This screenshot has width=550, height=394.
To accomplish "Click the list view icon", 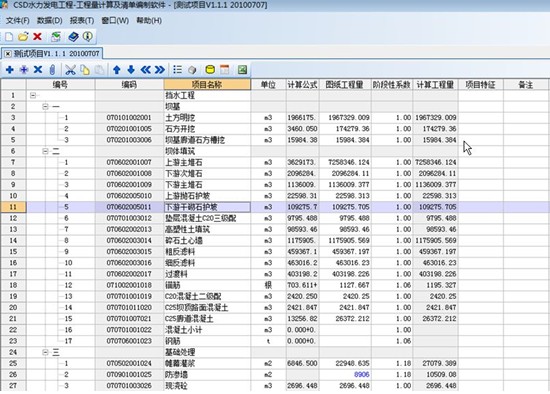I will tap(177, 70).
